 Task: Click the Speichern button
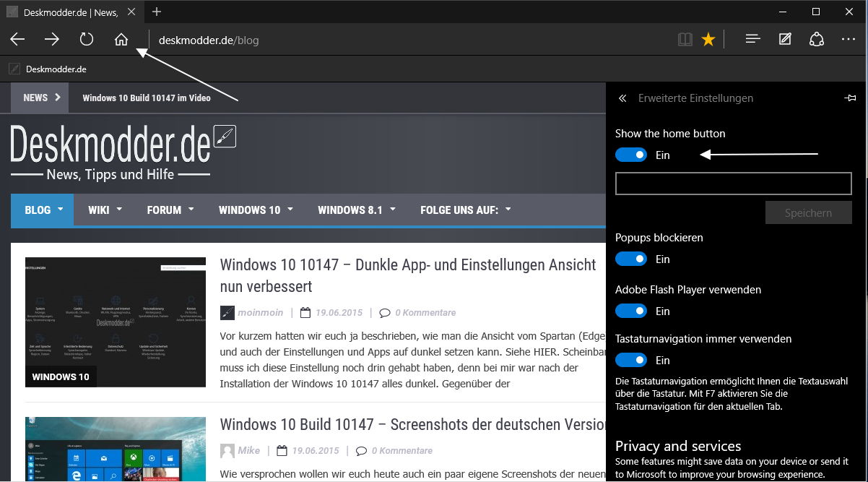pyautogui.click(x=809, y=213)
